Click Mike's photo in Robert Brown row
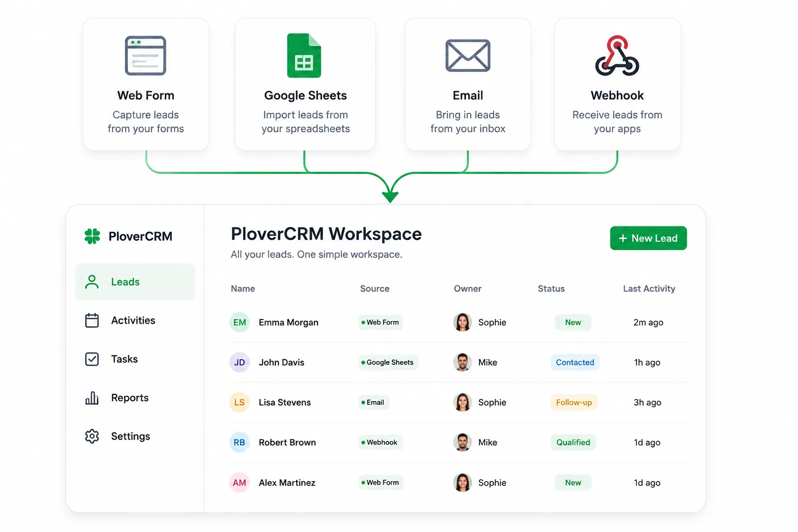 (462, 442)
